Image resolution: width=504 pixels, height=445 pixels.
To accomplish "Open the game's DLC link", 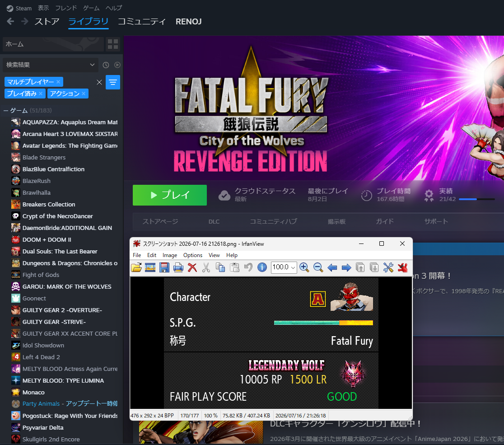I will pyautogui.click(x=214, y=221).
